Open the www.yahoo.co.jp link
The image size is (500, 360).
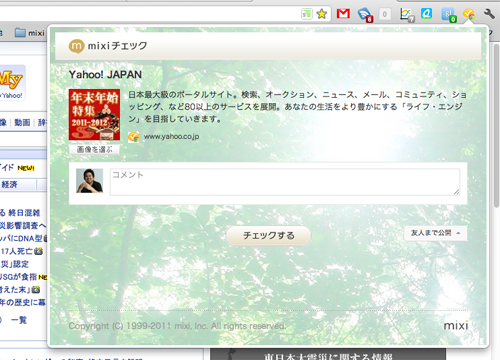tap(171, 137)
